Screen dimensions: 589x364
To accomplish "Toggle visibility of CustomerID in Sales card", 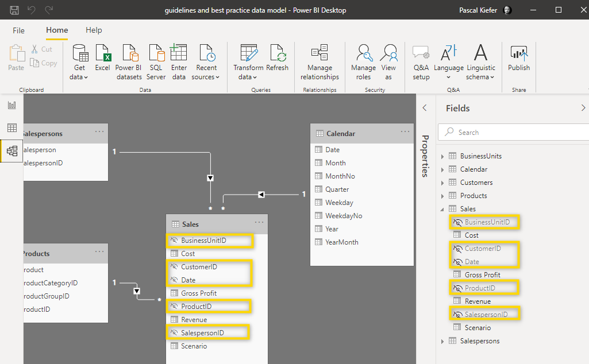I will point(174,267).
